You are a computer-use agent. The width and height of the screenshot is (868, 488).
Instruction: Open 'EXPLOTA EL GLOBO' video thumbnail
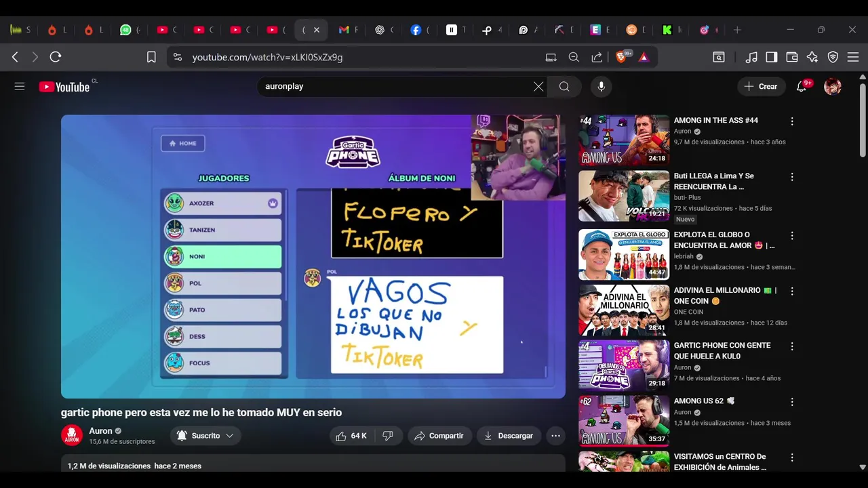click(x=624, y=254)
